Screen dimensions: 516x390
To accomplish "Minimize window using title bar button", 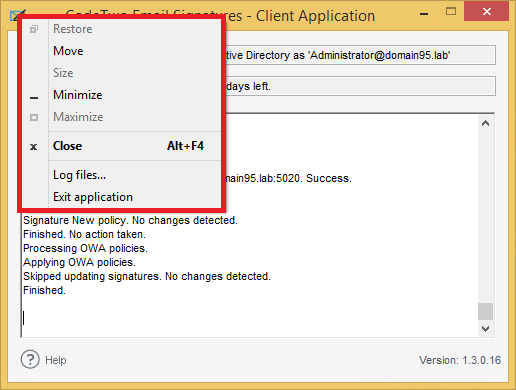I will (424, 14).
